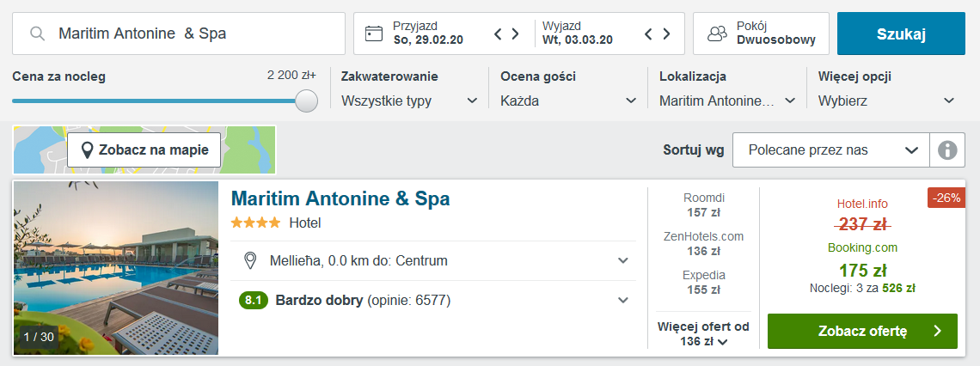
Task: Open the Zakwaterowanie dropdown
Action: (409, 101)
